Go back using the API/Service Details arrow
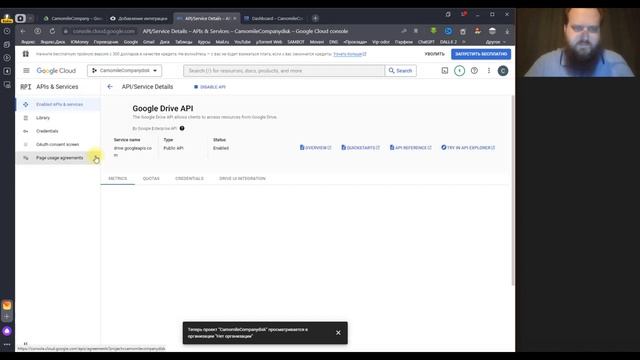 click(x=109, y=87)
